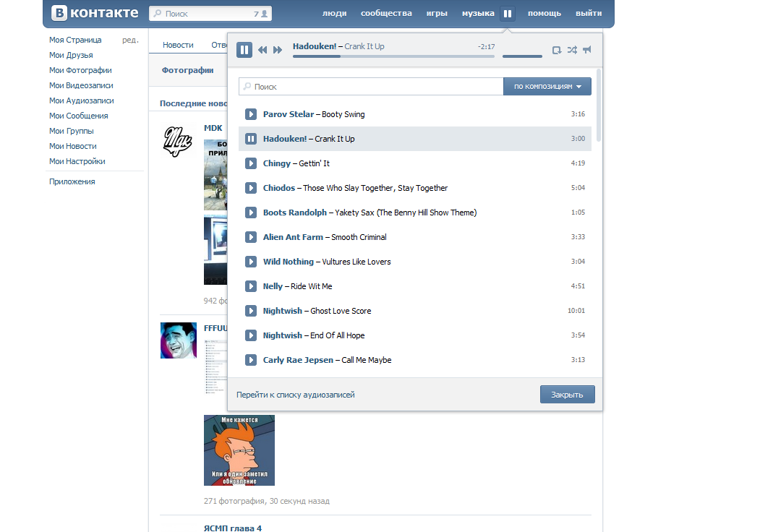Open 'Мои Группы' in the sidebar

(x=72, y=132)
